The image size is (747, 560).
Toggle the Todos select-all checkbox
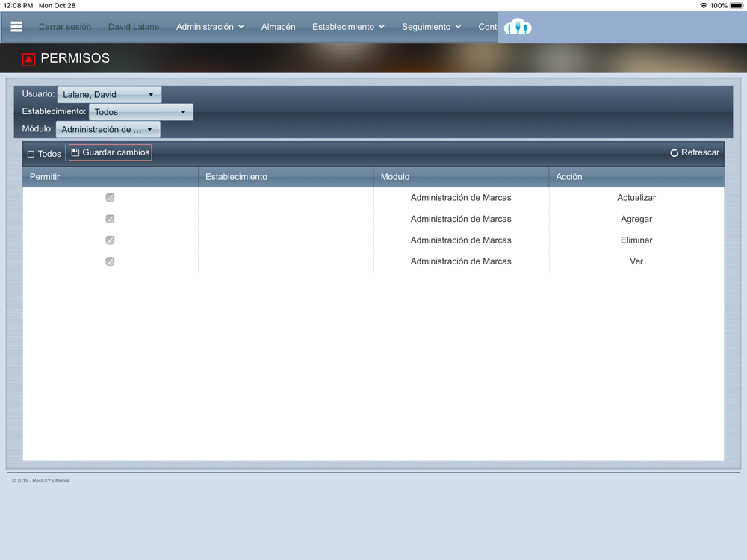(31, 154)
